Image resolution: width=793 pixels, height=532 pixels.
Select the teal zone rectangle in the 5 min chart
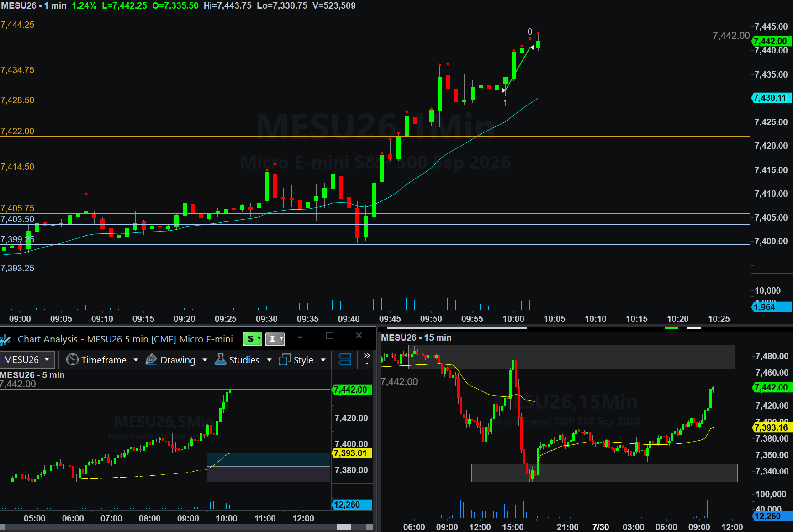tap(269, 460)
